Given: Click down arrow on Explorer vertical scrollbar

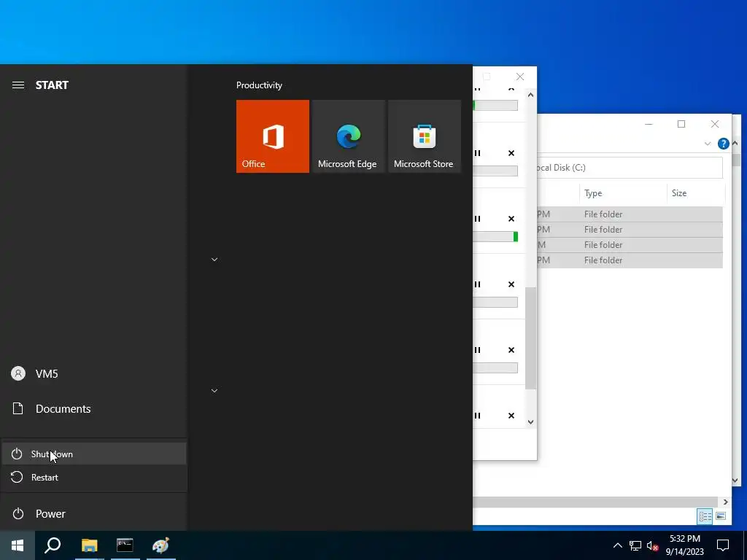Looking at the screenshot, I should (x=735, y=481).
